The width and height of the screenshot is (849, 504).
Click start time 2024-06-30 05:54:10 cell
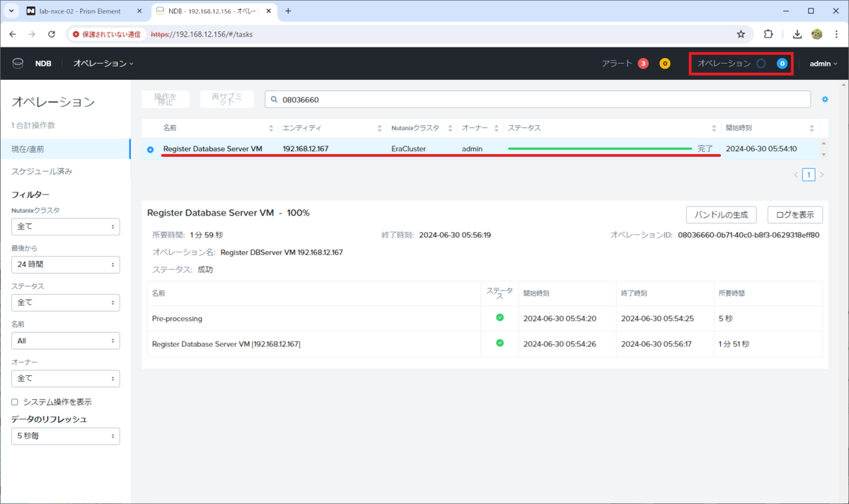[761, 149]
